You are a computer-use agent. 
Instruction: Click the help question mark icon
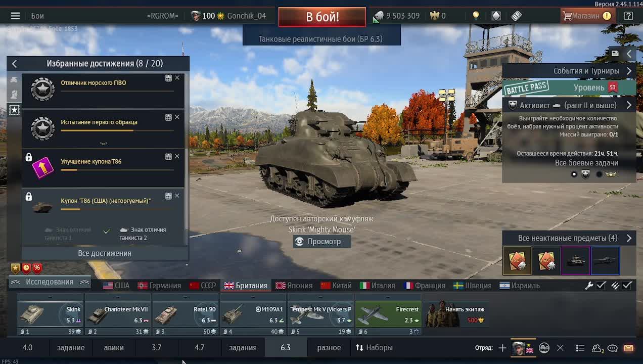tap(628, 16)
